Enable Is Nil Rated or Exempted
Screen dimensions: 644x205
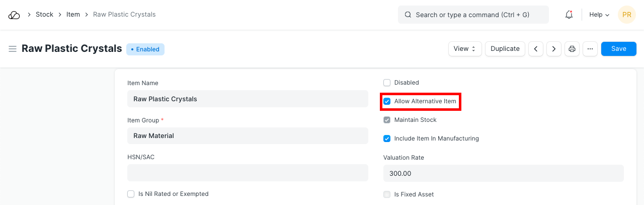(x=131, y=194)
